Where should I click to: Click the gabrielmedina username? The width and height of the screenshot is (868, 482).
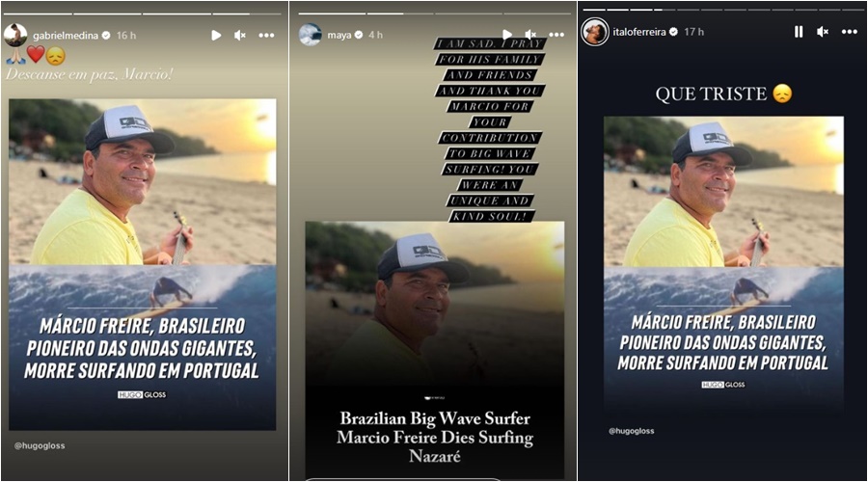66,36
